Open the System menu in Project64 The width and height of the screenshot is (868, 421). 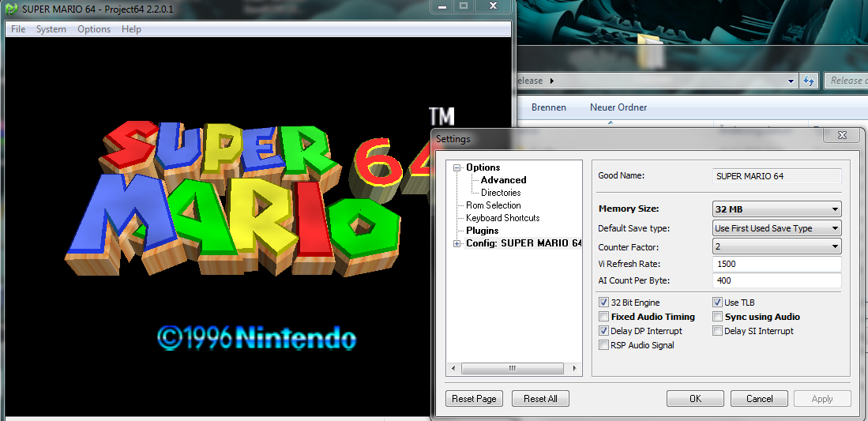(51, 29)
